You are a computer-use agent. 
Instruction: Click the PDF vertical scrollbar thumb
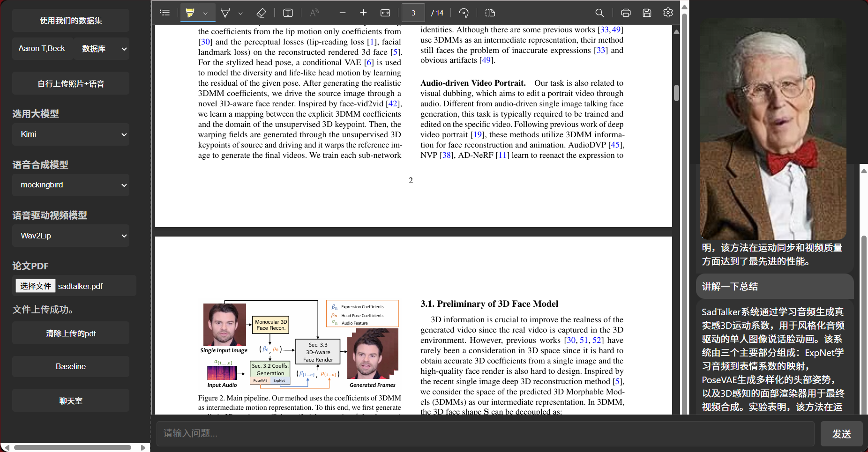click(x=676, y=92)
